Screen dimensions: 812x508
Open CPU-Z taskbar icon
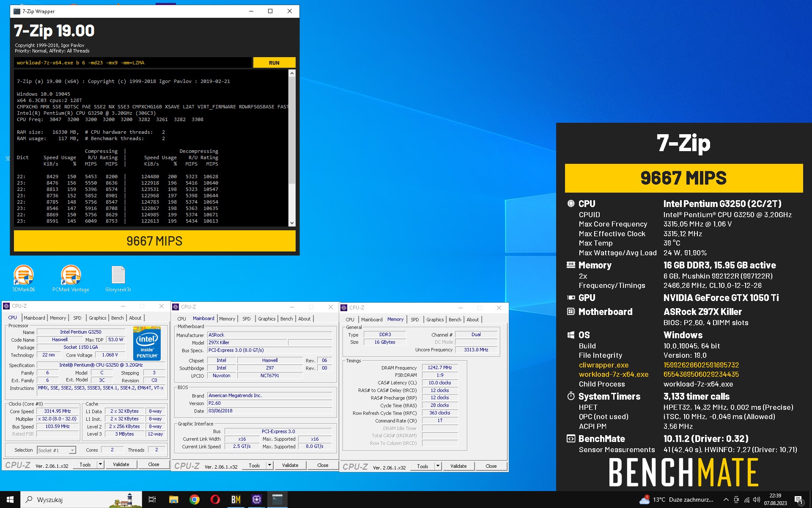click(257, 500)
